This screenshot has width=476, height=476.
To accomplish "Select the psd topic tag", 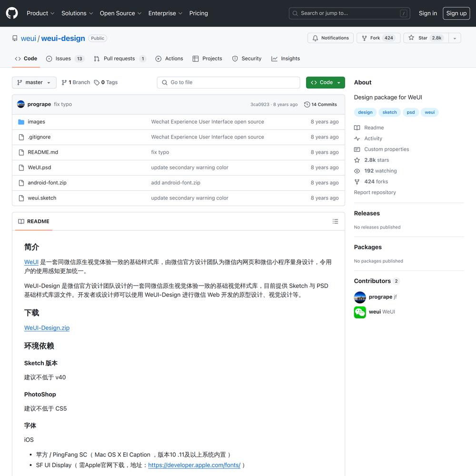I will pyautogui.click(x=410, y=112).
